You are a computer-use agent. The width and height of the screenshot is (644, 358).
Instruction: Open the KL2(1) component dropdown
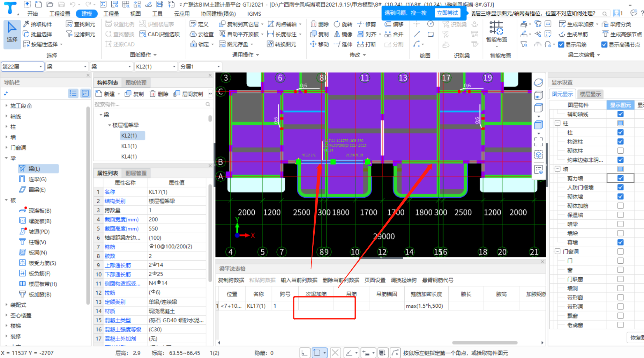pyautogui.click(x=156, y=66)
